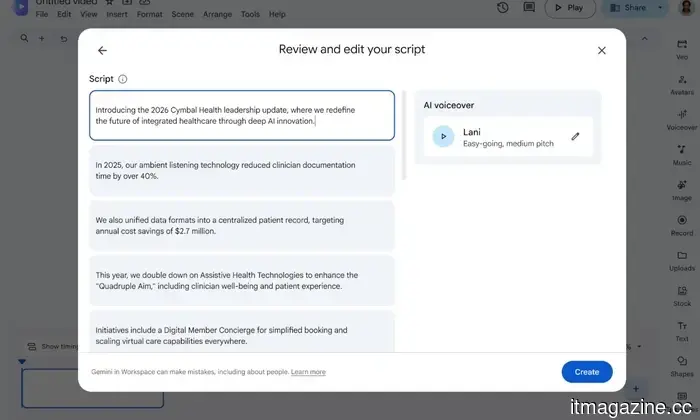
Task: Click the Play button
Action: (x=570, y=8)
